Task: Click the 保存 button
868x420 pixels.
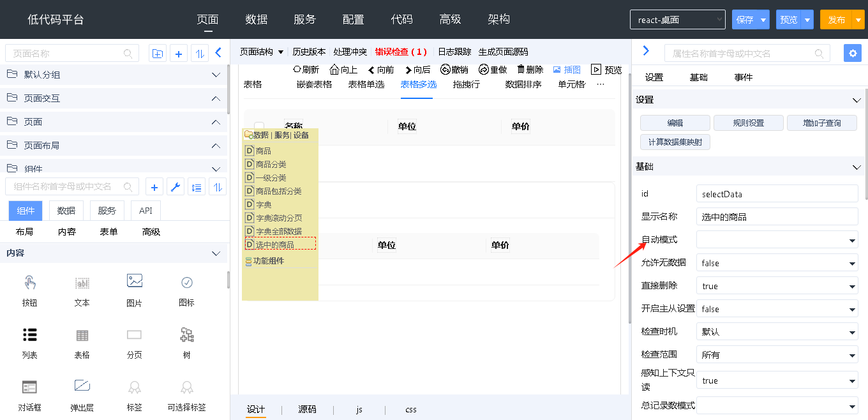Action: pos(745,20)
